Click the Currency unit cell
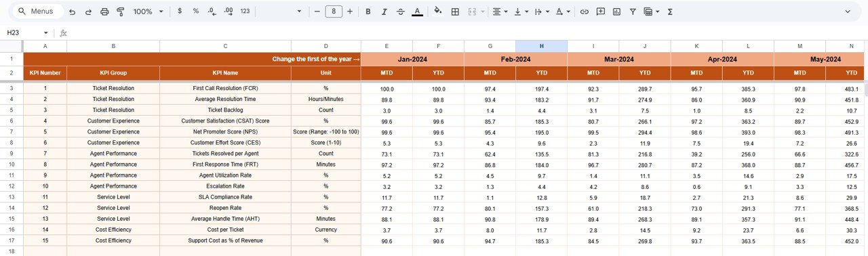 (325, 230)
